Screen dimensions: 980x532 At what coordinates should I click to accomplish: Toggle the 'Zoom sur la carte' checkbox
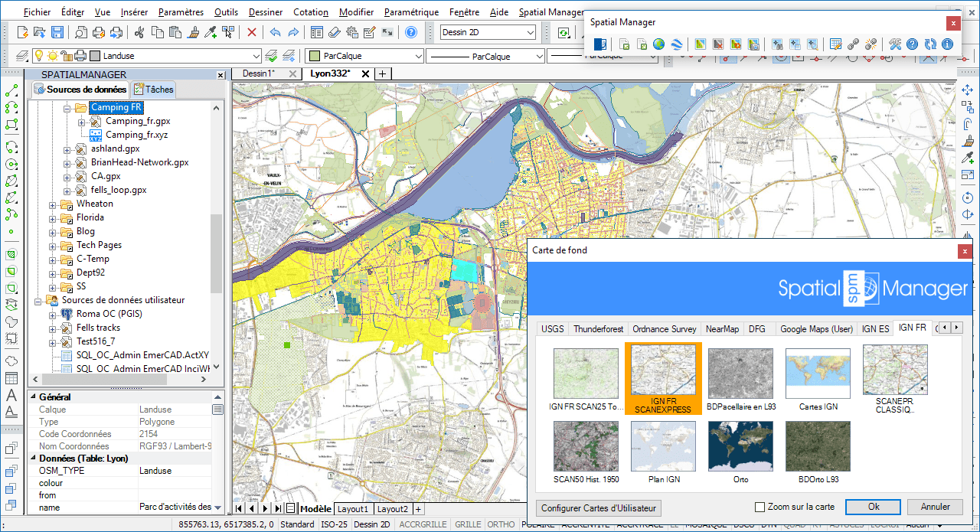pos(759,507)
